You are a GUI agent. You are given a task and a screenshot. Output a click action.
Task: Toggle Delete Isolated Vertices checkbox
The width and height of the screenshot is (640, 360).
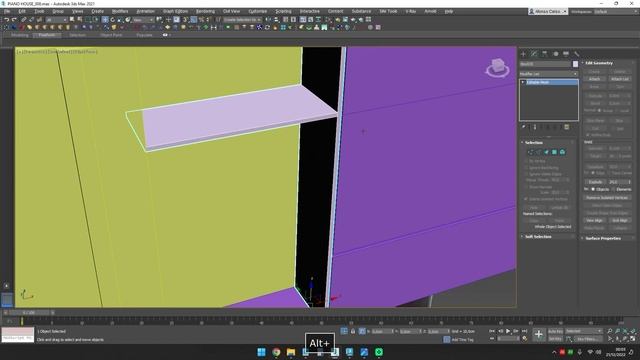526,199
